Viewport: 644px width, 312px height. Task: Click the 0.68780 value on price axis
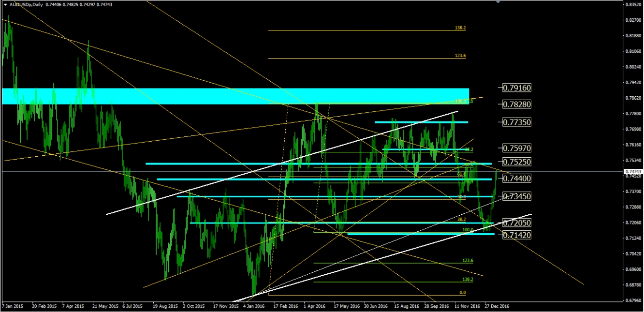634,285
